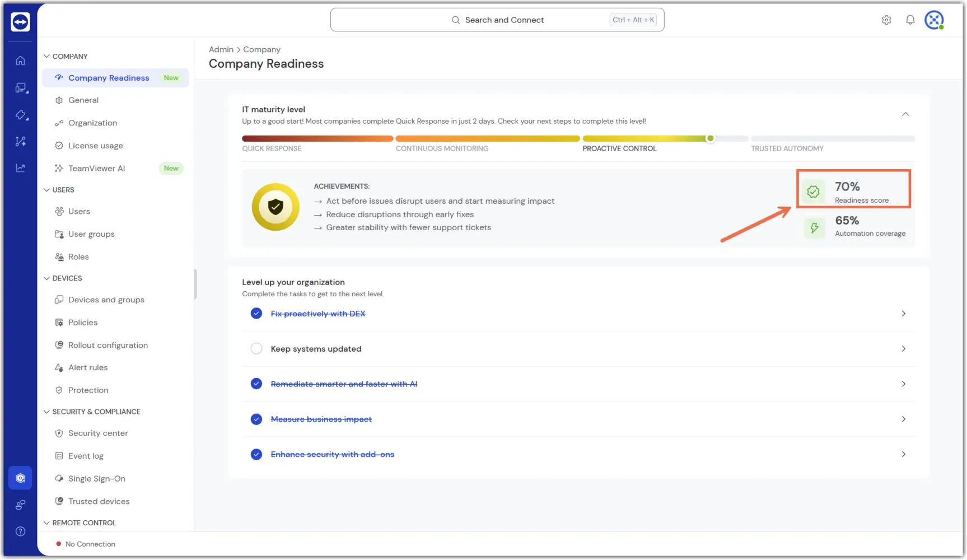Click the magnifier icon in search bar
This screenshot has width=967, height=560.
(x=456, y=20)
